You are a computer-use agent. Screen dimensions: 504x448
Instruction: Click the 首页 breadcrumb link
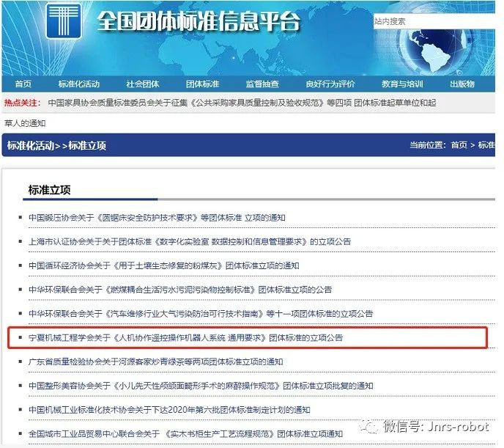coord(459,146)
